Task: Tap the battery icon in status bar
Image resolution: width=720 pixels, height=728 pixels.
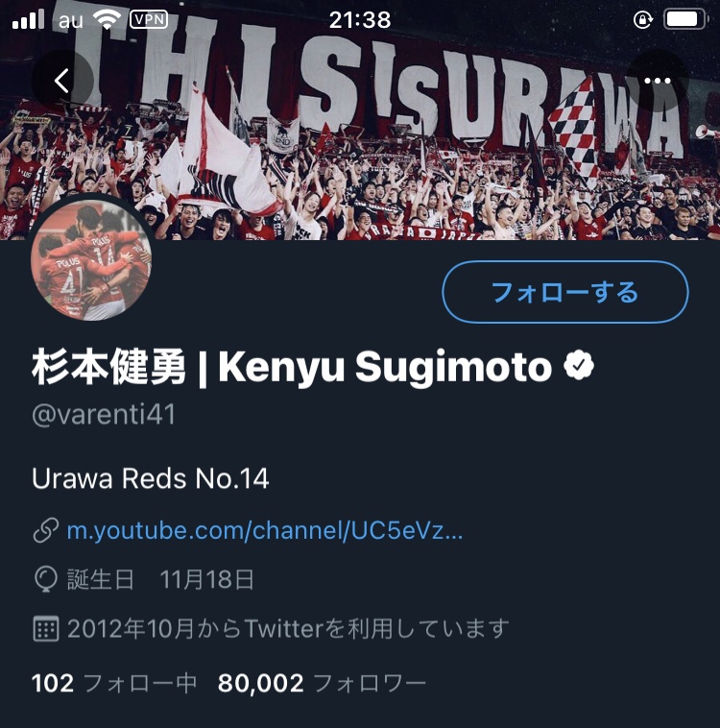Action: point(685,20)
